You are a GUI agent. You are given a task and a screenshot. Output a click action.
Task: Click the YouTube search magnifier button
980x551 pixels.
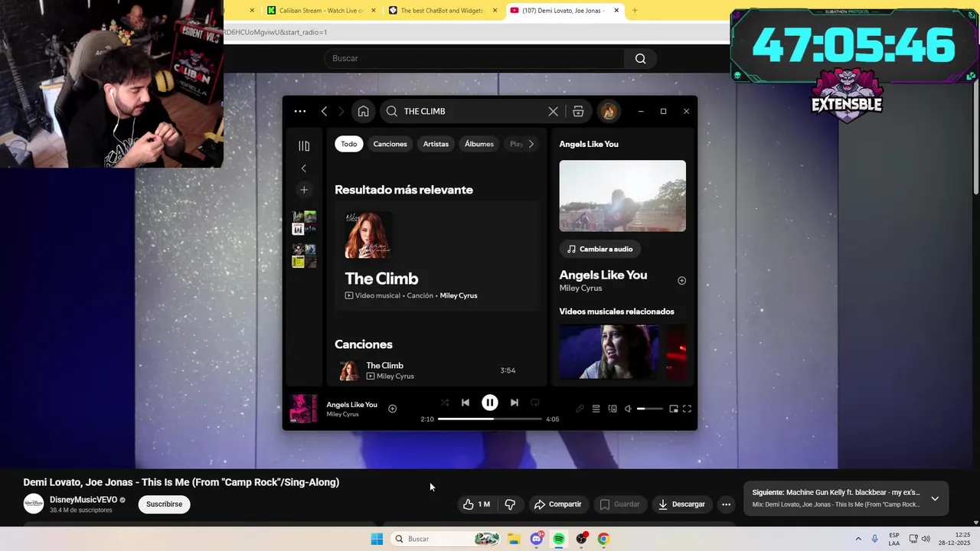point(641,58)
